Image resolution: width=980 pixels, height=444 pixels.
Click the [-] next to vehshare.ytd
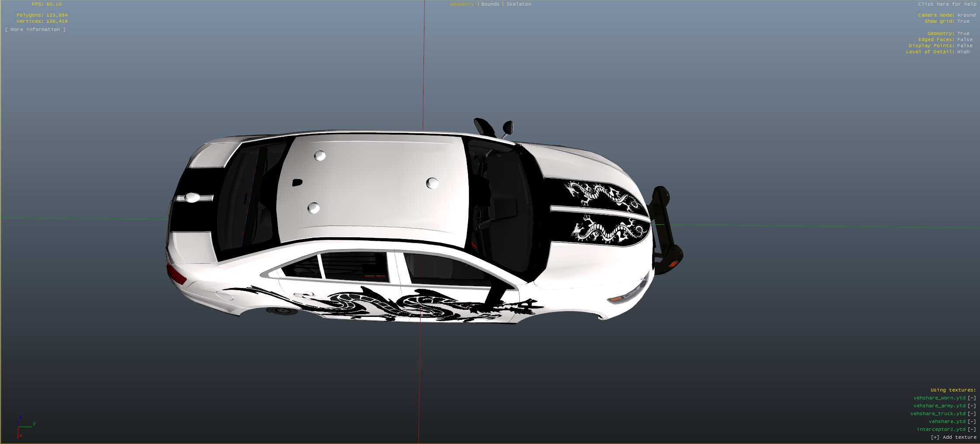point(971,422)
